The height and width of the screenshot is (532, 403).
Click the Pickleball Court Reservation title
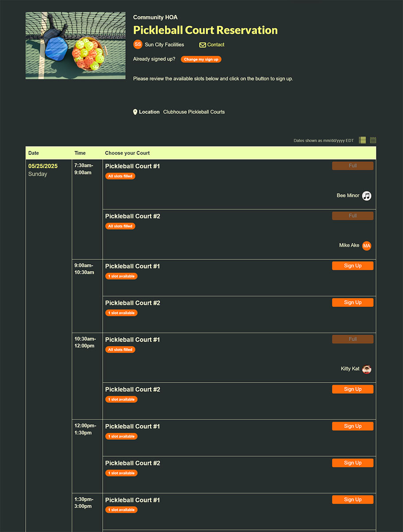205,30
